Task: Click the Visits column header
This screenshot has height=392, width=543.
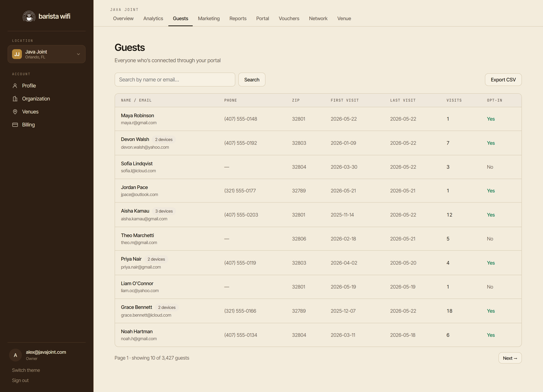Action: [x=454, y=100]
